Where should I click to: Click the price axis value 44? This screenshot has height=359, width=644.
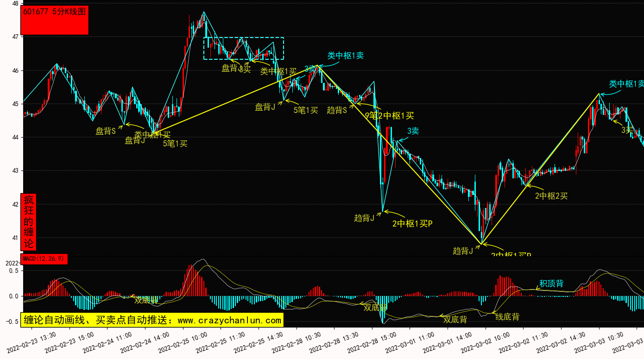point(15,138)
